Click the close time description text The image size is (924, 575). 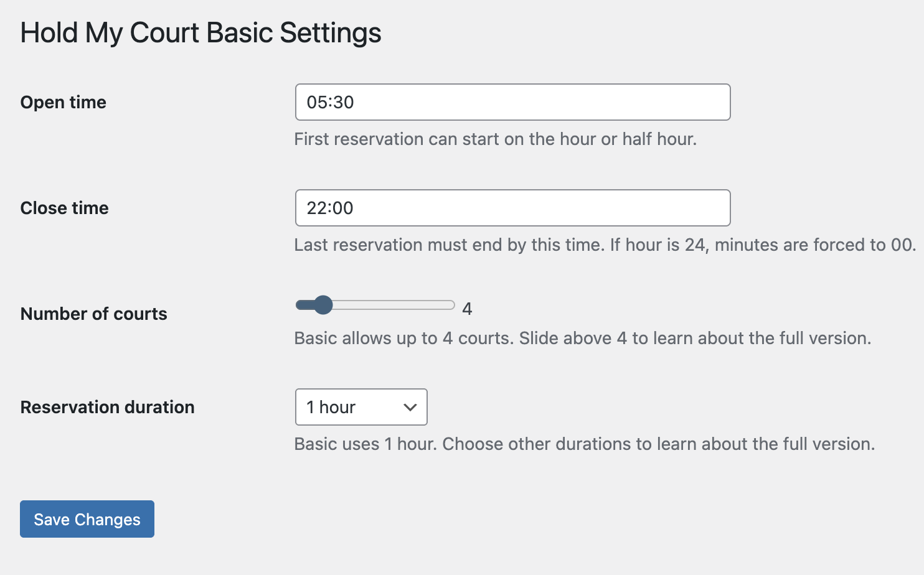(x=605, y=245)
